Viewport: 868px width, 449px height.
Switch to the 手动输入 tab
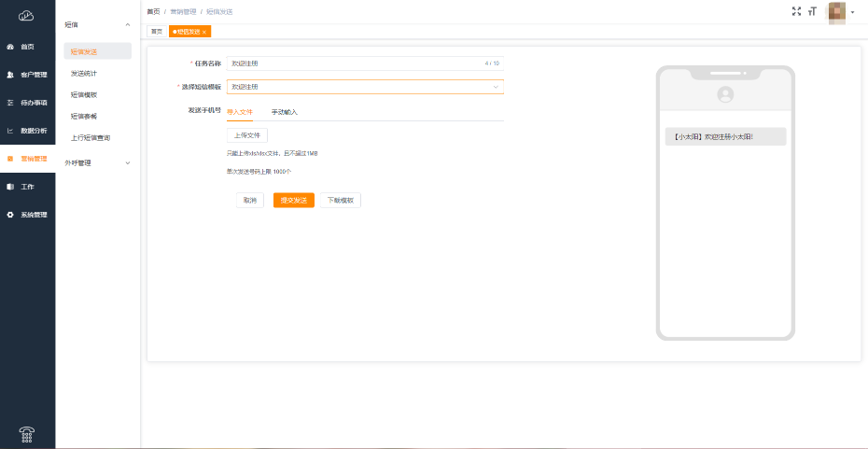284,112
